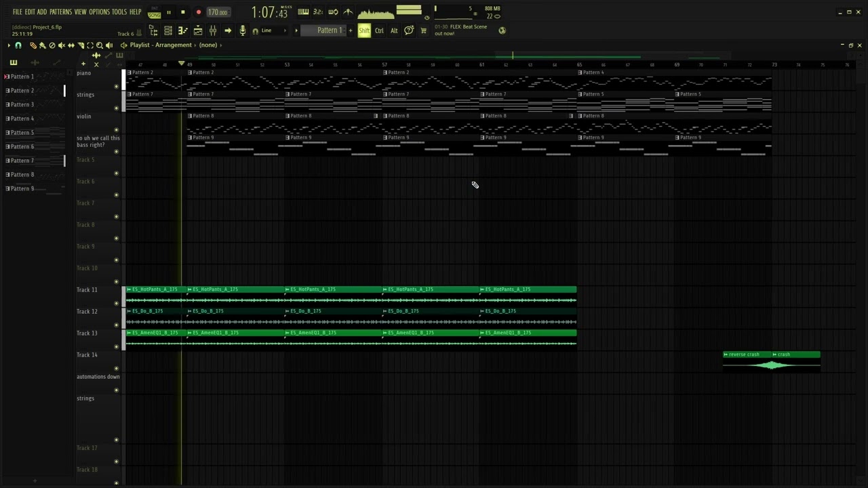Click the 3.2 countdown icon

tap(318, 12)
